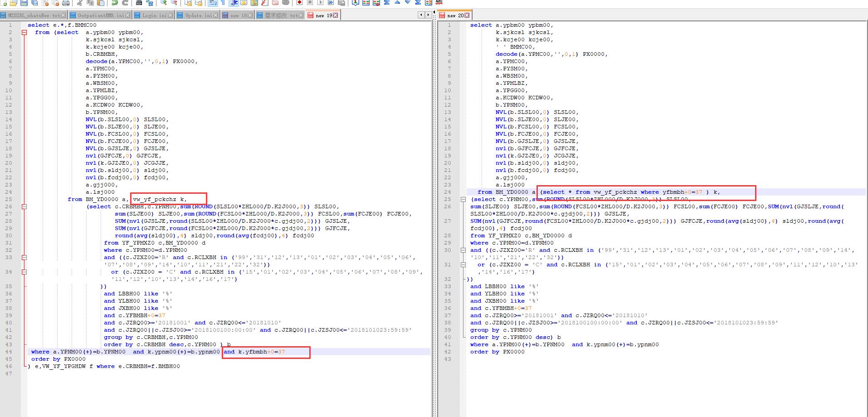Click the Zoom In magnifier icon

pos(163,3)
